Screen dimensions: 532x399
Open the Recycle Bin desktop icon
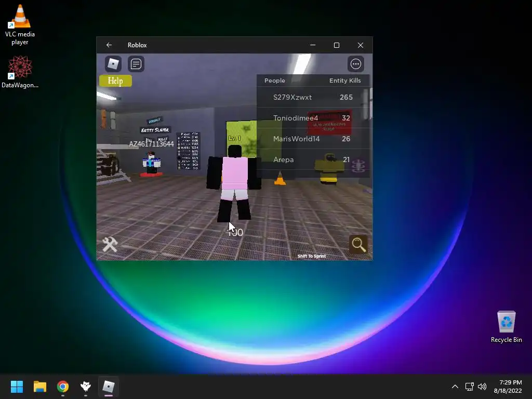[506, 327]
